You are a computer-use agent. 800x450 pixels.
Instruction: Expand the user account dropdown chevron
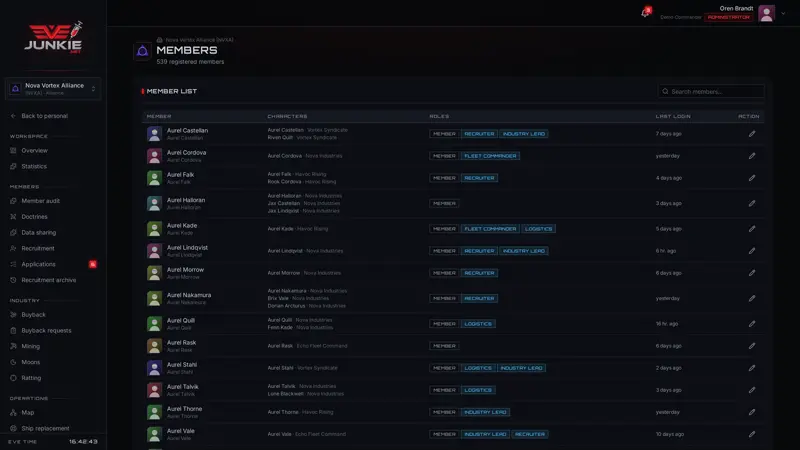coord(783,14)
